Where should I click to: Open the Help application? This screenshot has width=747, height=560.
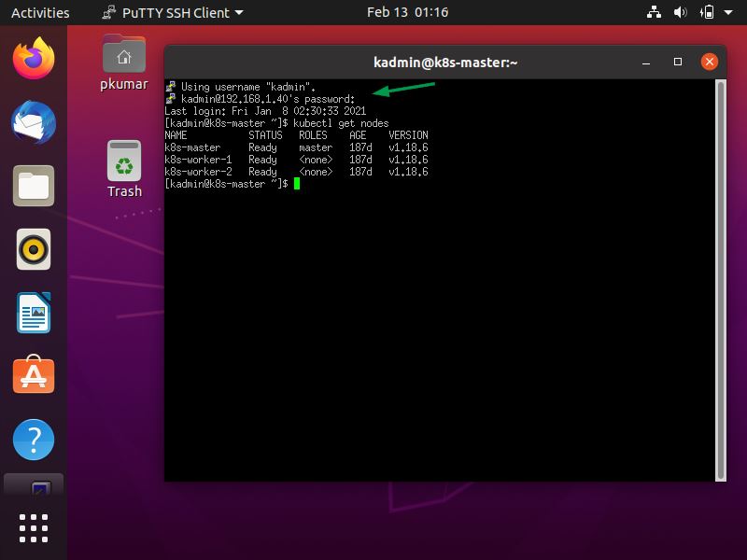coord(34,440)
